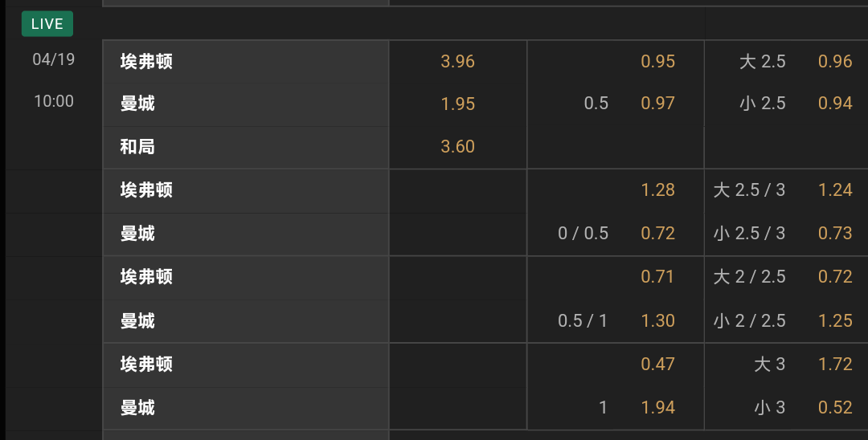868x440 pixels.
Task: Choose the draw (和局) odds 3.60
Action: tap(458, 147)
